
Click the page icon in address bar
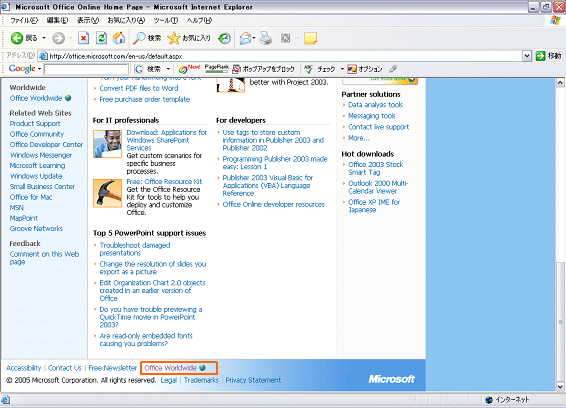click(43, 56)
